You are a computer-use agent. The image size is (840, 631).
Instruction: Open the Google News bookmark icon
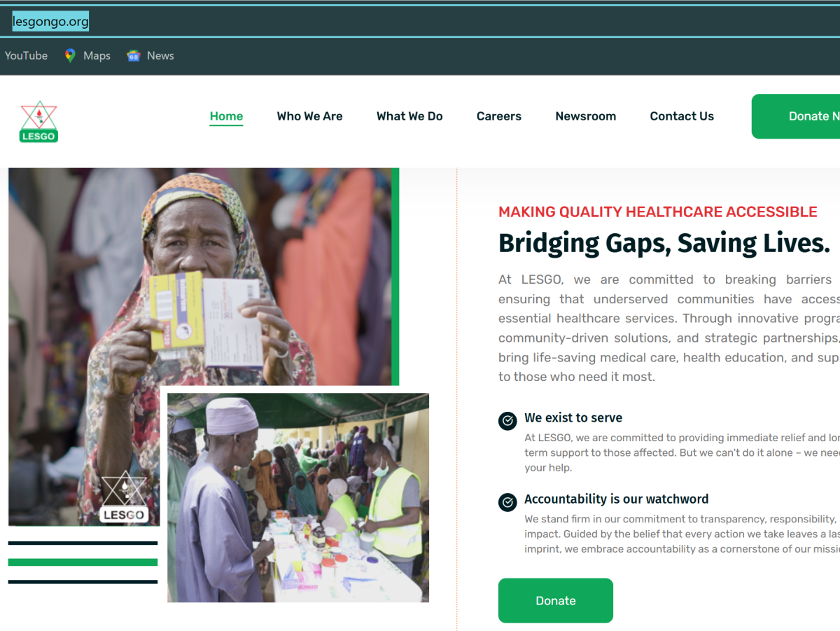(x=134, y=56)
